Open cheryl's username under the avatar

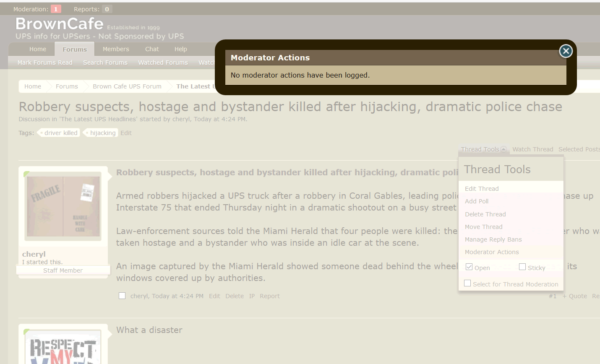34,254
